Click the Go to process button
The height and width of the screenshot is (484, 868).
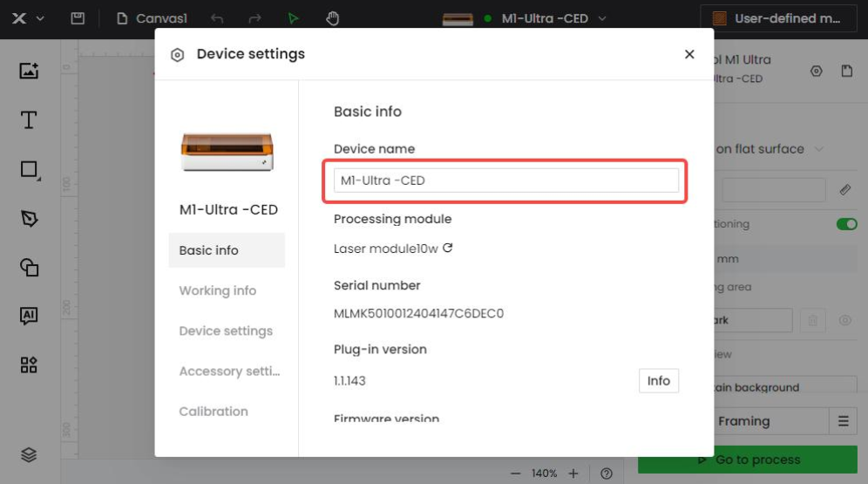tap(748, 460)
